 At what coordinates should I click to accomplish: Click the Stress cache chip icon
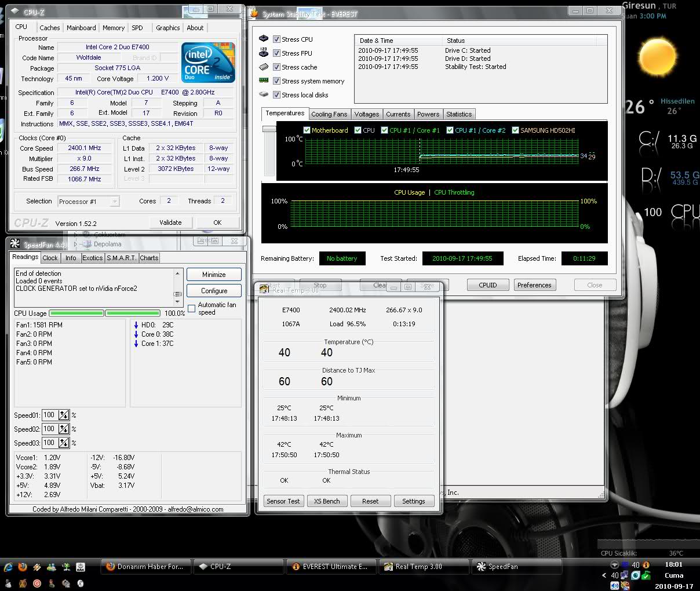(264, 67)
